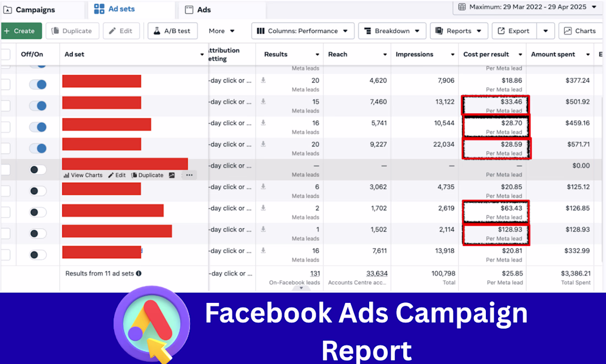Open the Reports dropdown
606x364 pixels.
(459, 31)
